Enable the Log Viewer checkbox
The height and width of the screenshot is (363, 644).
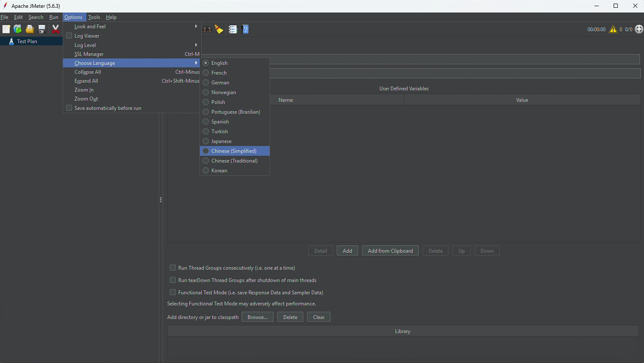point(69,36)
